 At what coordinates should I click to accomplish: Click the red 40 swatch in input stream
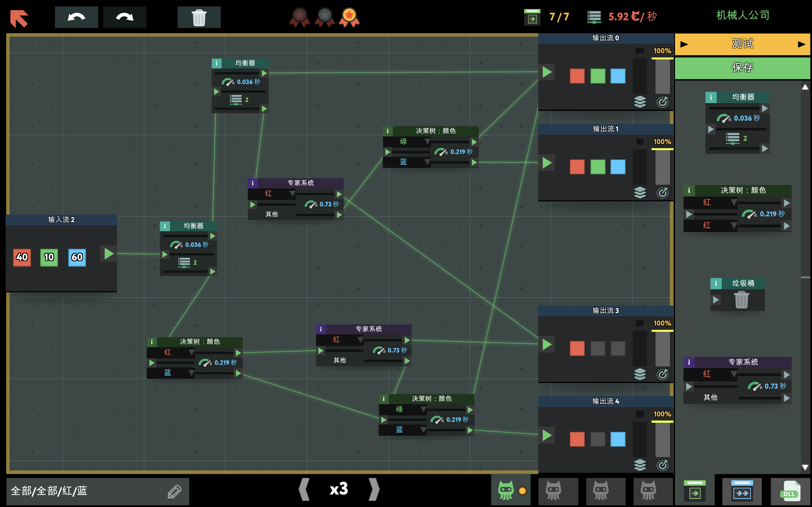22,257
